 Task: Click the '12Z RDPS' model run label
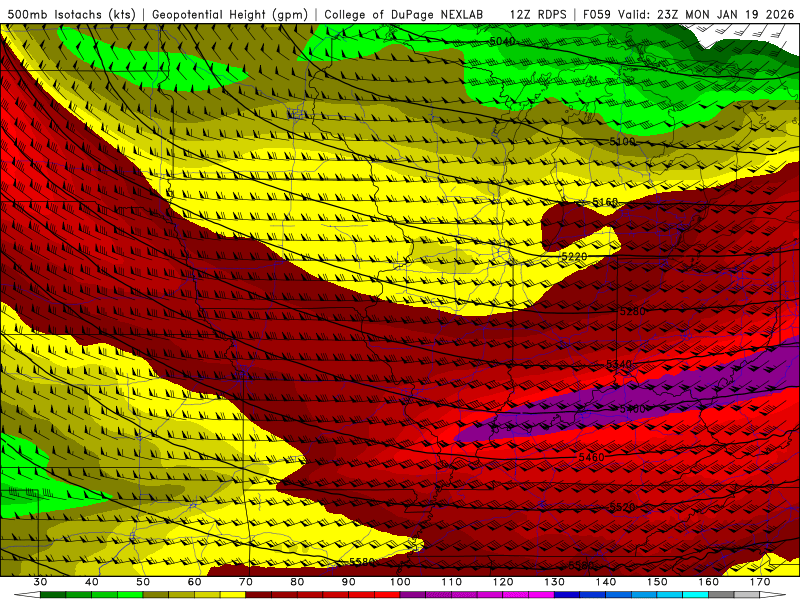click(538, 14)
